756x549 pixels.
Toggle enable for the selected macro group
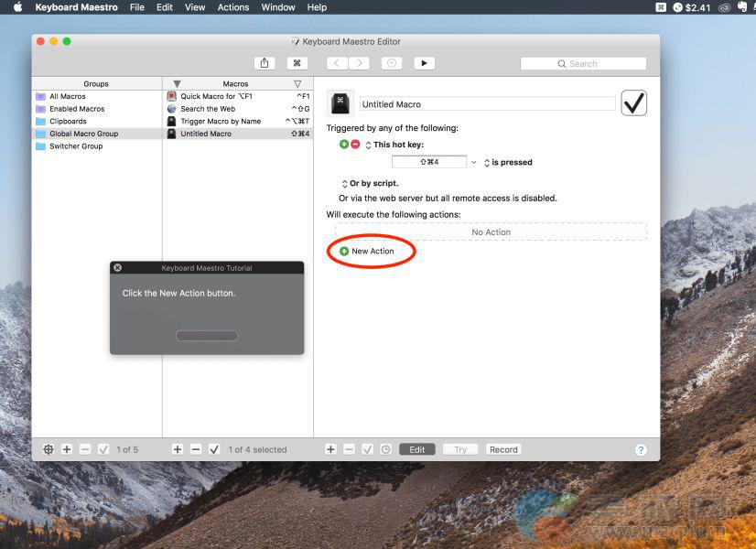[x=103, y=449]
